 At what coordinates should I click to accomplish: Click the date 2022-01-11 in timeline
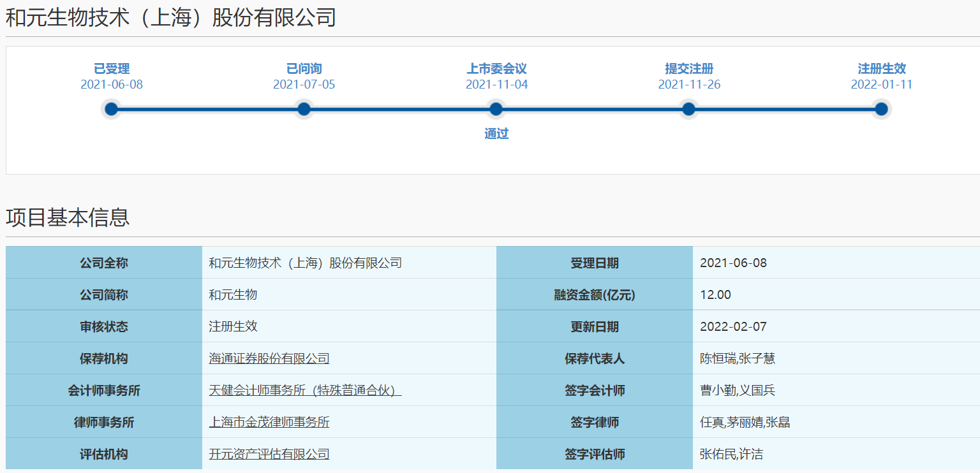[x=882, y=85]
